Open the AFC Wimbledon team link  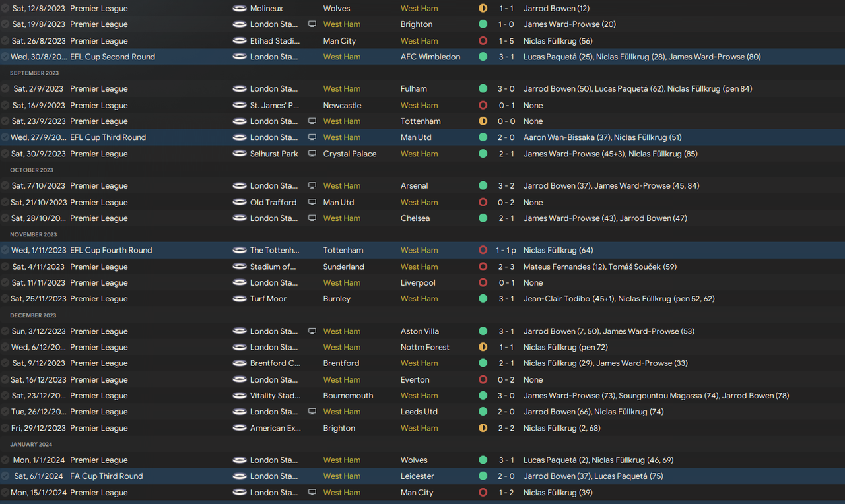pos(430,57)
